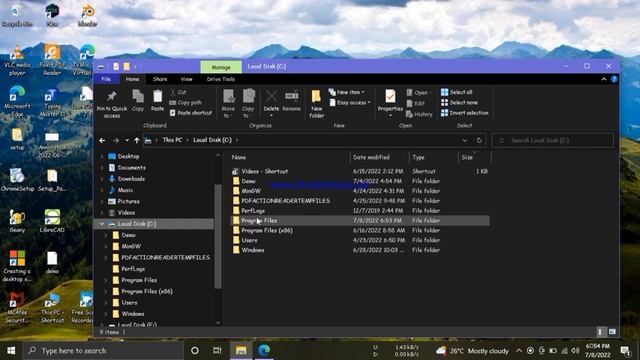Image resolution: width=640 pixels, height=360 pixels.
Task: Go back with navigation arrow
Action: coord(102,140)
